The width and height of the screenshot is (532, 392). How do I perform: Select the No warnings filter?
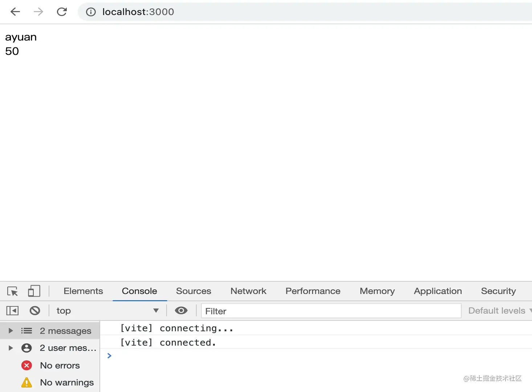tap(67, 383)
